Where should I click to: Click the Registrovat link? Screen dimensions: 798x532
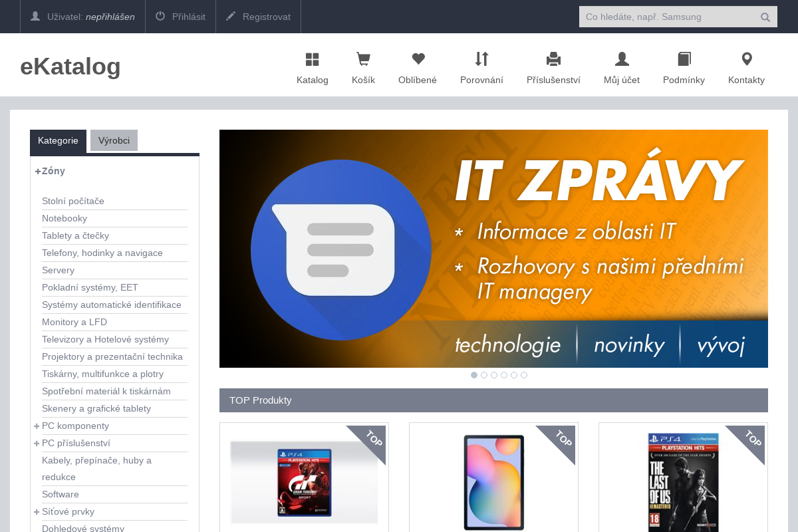click(x=258, y=17)
